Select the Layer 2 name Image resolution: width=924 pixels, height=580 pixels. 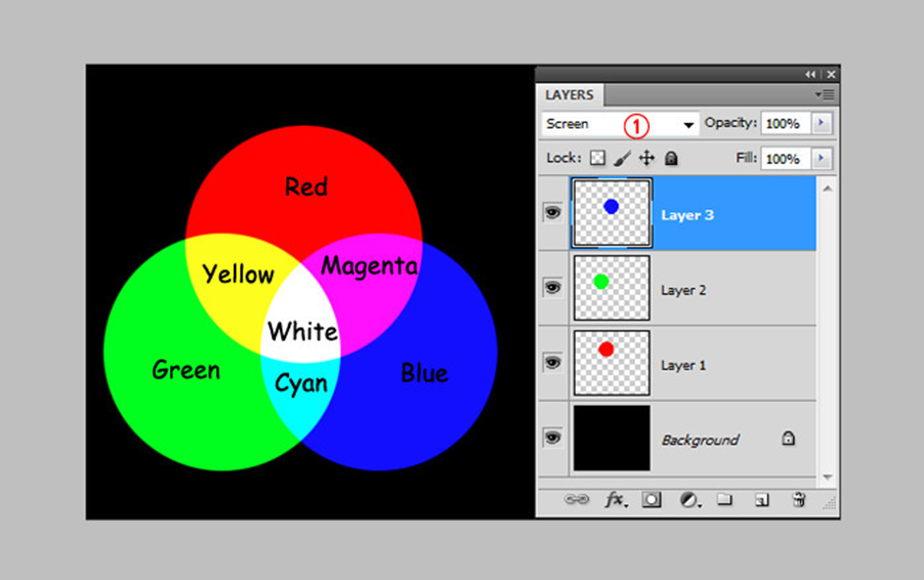click(x=683, y=290)
